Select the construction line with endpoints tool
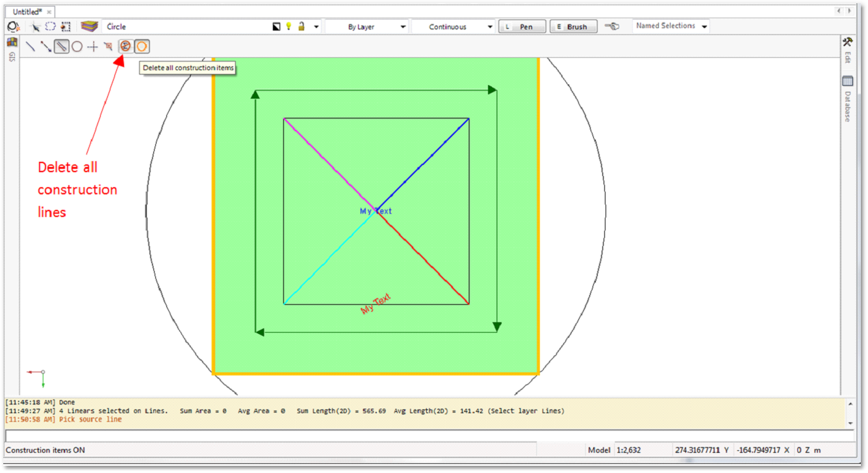868x473 pixels. click(46, 47)
